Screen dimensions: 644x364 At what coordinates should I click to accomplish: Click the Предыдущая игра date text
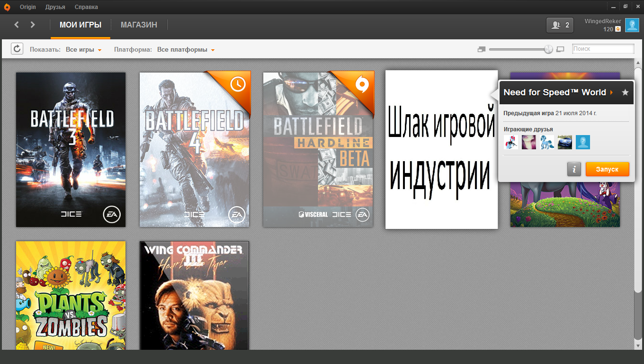550,113
